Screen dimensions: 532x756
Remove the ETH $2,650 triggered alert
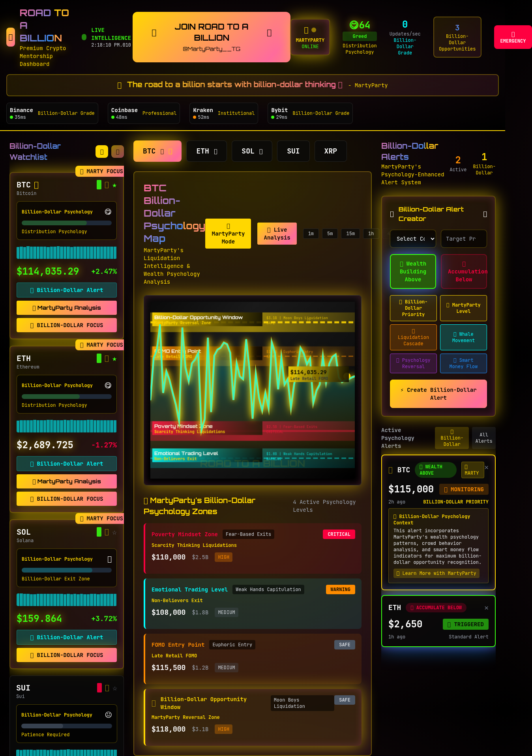tap(486, 608)
